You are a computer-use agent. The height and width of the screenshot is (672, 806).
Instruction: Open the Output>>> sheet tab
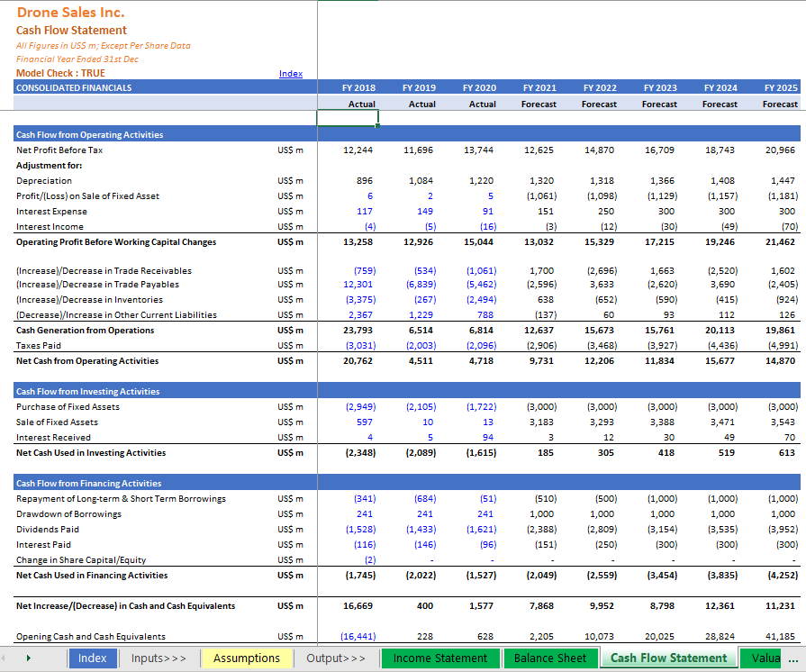tap(336, 658)
